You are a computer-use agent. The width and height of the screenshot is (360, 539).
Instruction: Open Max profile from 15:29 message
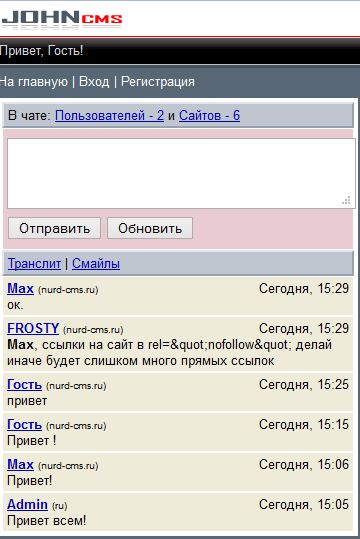[21, 289]
